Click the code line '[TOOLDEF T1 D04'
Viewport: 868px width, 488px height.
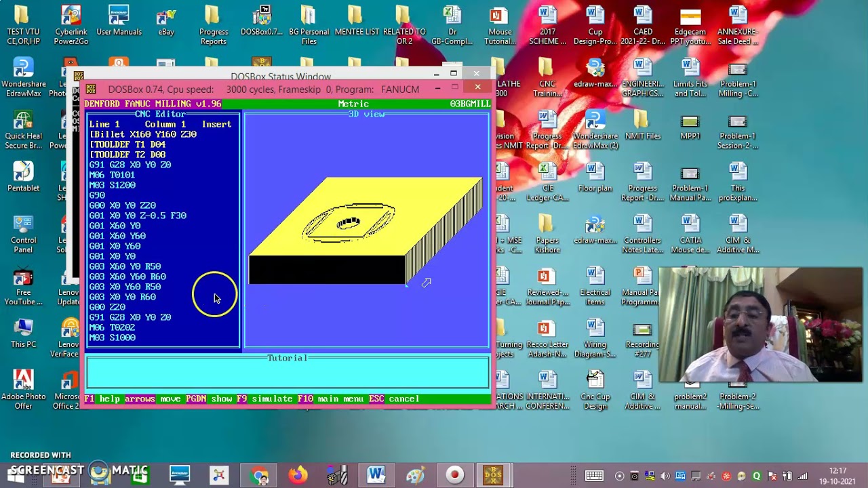(x=127, y=144)
